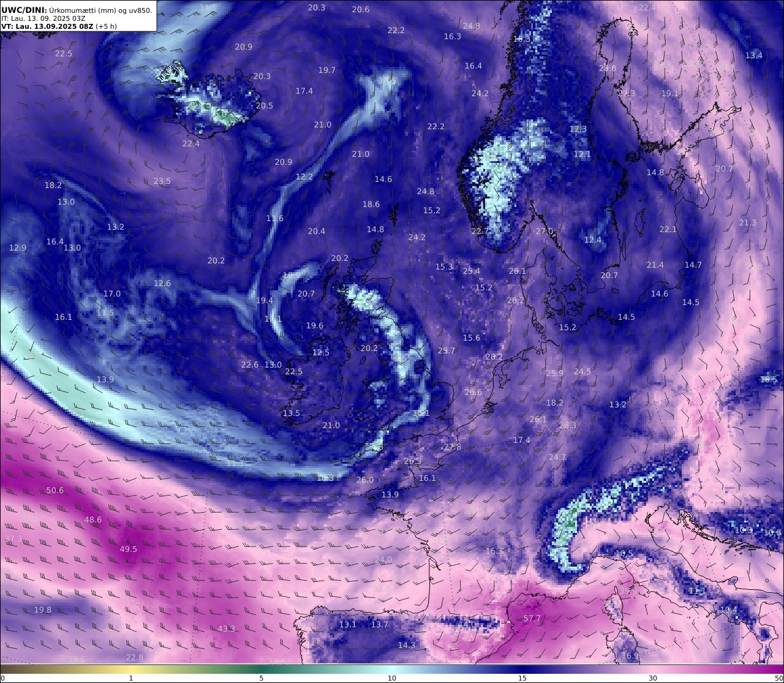Click the map value '43.3'
This screenshot has height=683, width=784.
pyautogui.click(x=227, y=629)
